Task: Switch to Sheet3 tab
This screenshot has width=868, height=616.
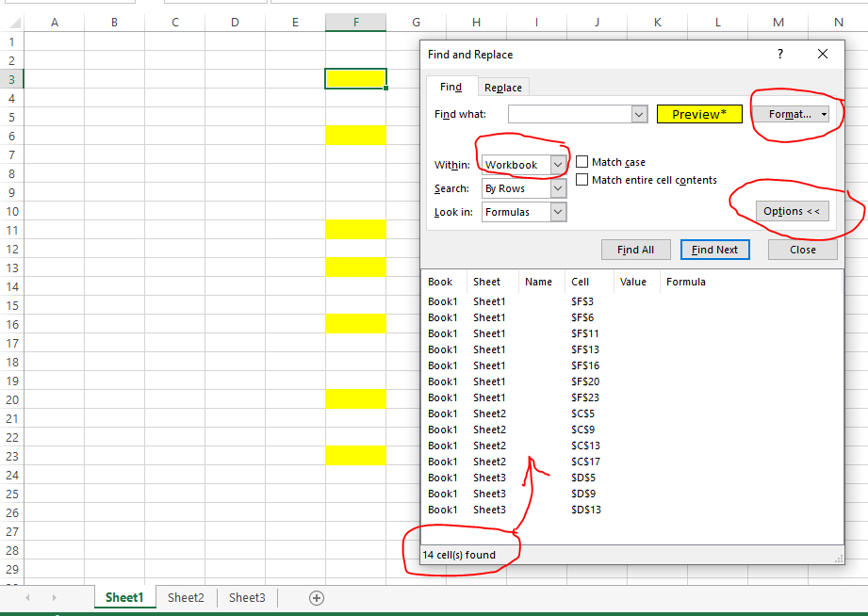Action: click(247, 598)
